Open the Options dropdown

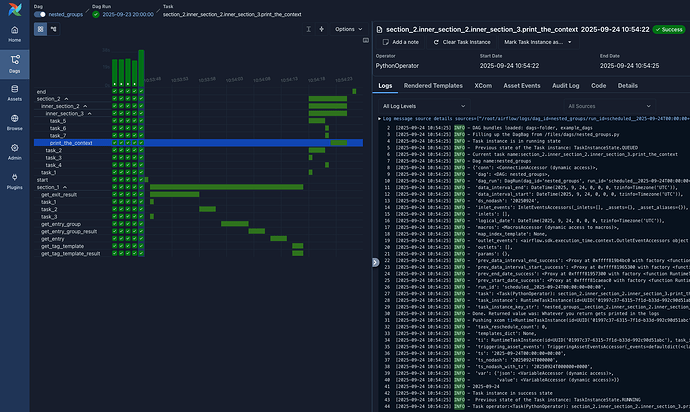pos(347,30)
